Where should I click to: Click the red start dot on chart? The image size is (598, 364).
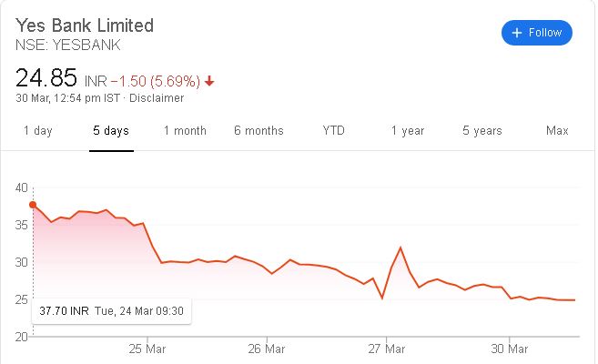[34, 205]
